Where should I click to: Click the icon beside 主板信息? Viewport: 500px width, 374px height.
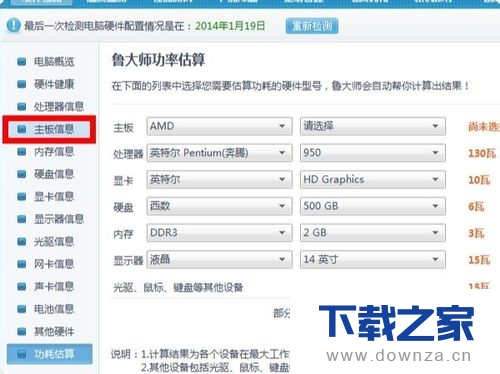(22, 129)
